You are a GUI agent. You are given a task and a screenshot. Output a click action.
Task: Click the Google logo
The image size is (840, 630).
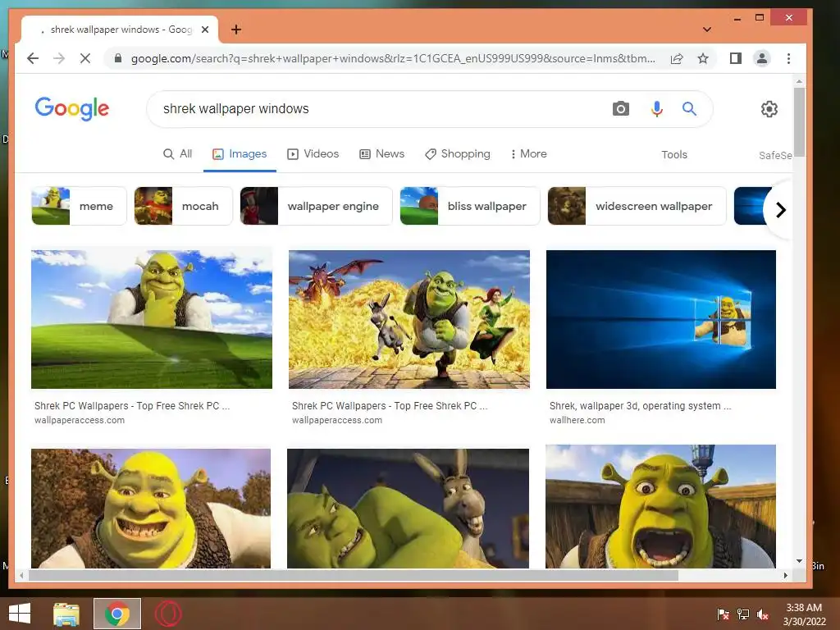point(72,109)
